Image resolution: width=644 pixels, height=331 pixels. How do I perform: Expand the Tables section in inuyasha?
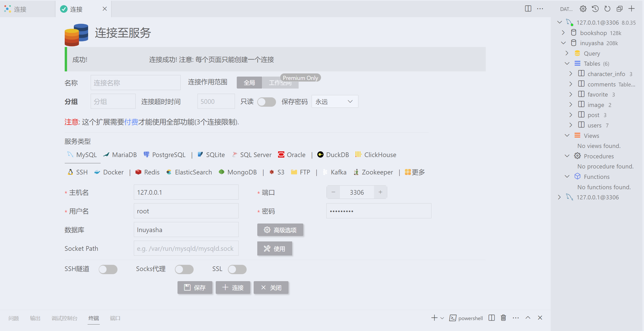tap(566, 63)
